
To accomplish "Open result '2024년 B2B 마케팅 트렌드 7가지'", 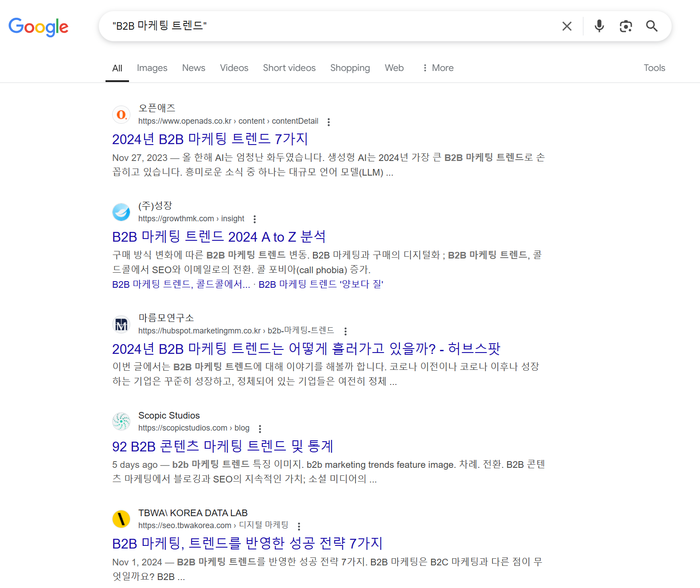I will [210, 139].
